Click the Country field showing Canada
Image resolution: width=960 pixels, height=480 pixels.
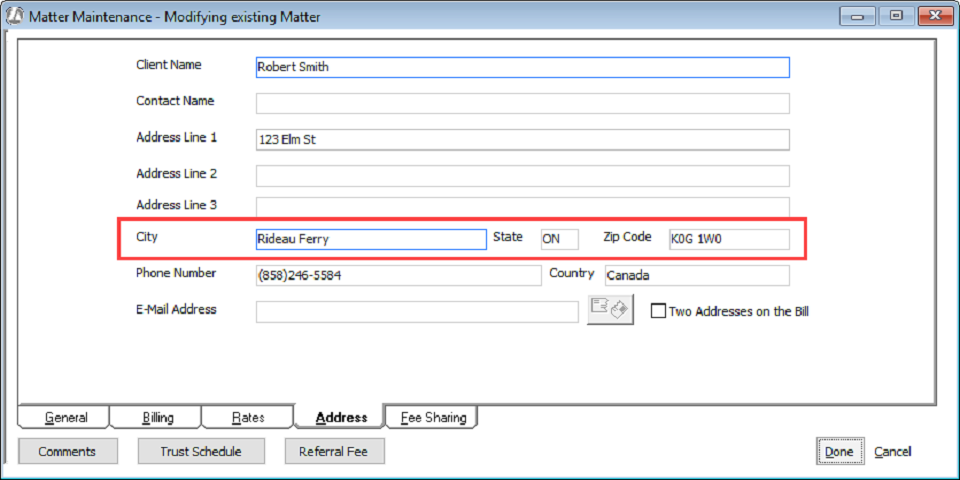pyautogui.click(x=697, y=276)
